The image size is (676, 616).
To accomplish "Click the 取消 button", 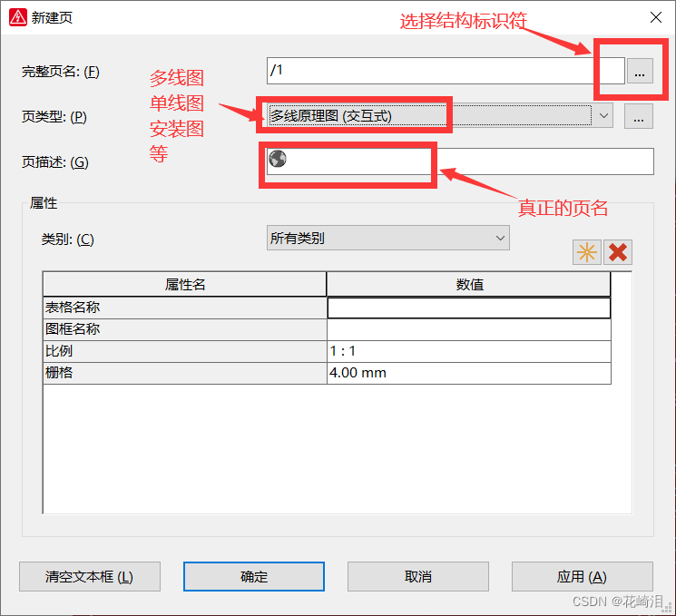I will (x=418, y=576).
